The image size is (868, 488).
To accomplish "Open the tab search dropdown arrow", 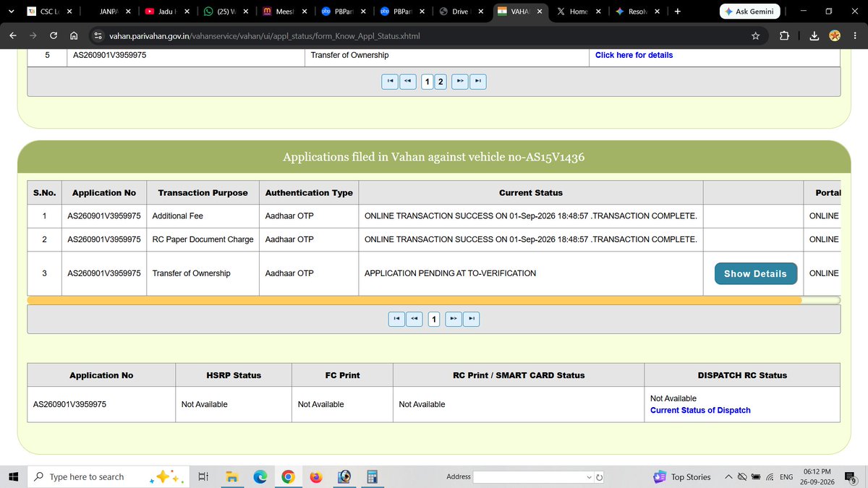I will (9, 12).
